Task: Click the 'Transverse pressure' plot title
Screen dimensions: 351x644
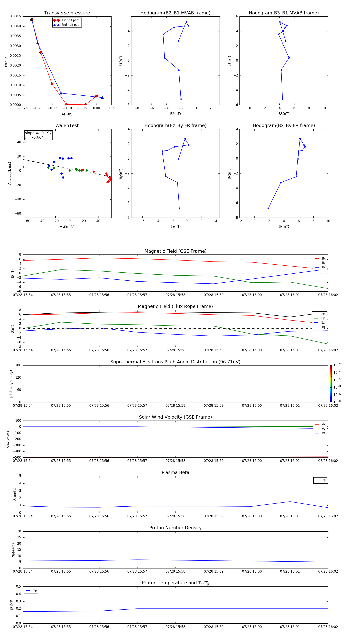Action: [x=67, y=13]
